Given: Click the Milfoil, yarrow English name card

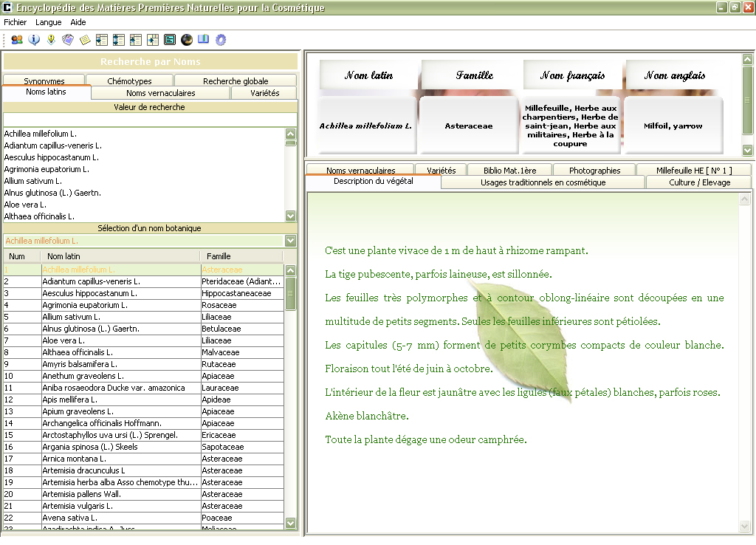Looking at the screenshot, I should [673, 126].
